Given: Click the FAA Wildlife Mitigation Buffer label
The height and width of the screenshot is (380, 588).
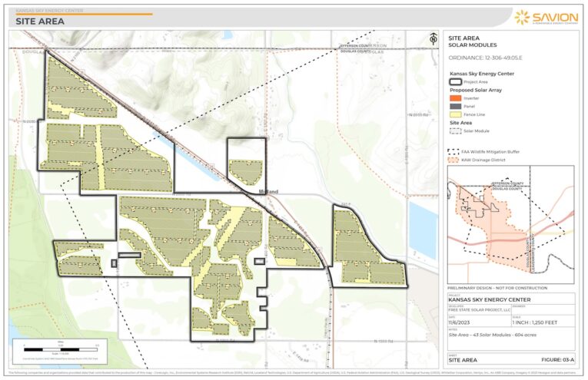Looking at the screenshot, I should (490, 152).
